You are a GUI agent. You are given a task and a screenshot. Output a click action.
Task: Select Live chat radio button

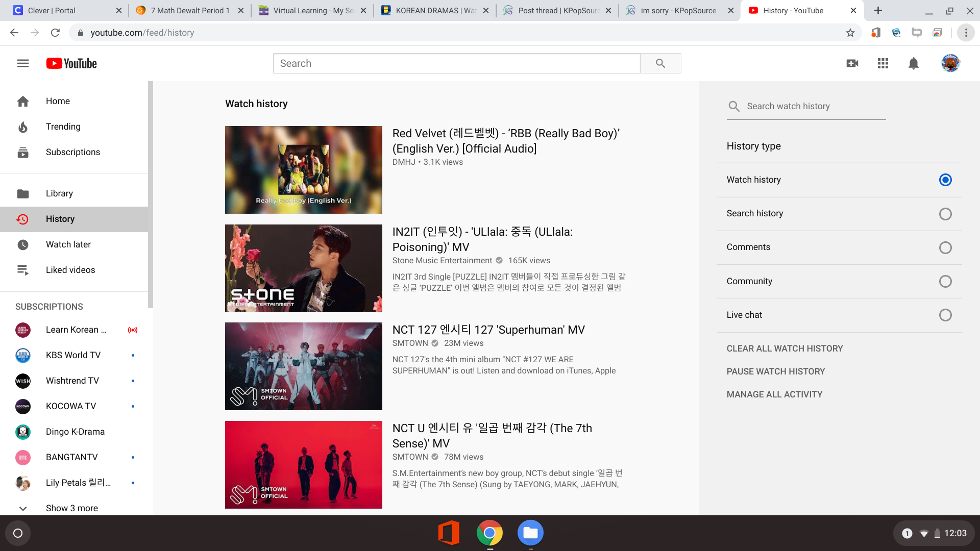pos(945,315)
